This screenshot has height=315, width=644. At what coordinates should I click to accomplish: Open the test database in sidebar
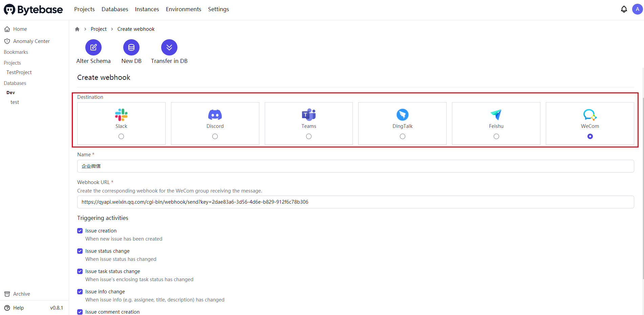[15, 102]
